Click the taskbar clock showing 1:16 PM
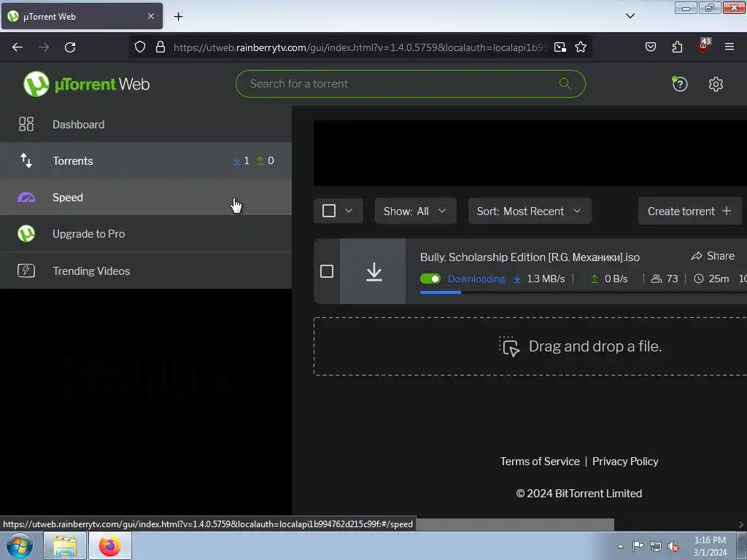The height and width of the screenshot is (560, 747). pos(710,546)
